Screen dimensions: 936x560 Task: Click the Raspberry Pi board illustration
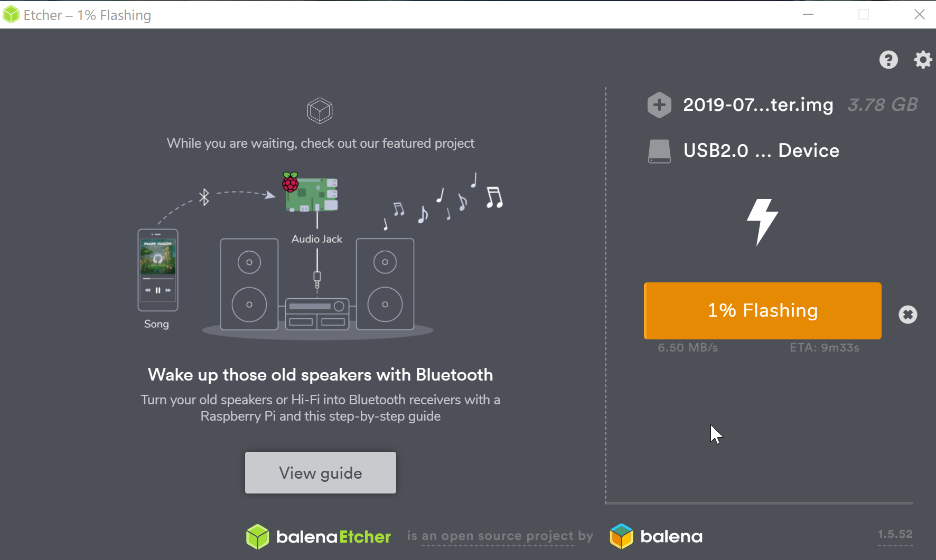coord(312,194)
